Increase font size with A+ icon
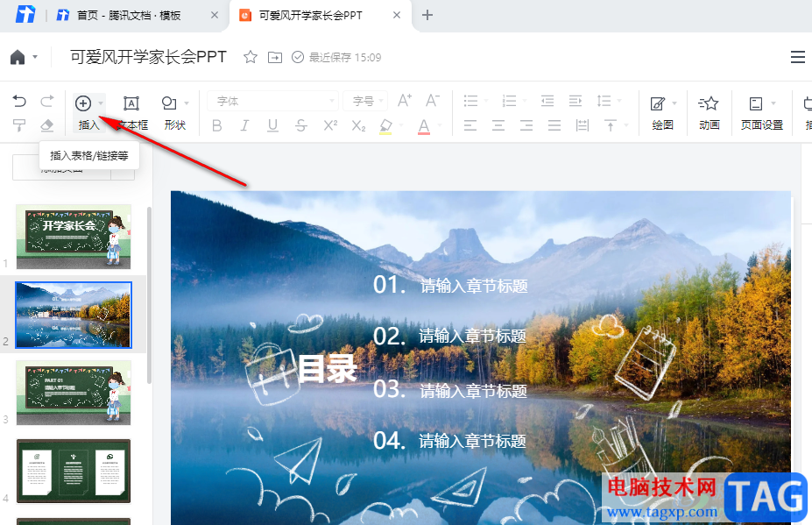Image resolution: width=812 pixels, height=525 pixels. pyautogui.click(x=405, y=100)
